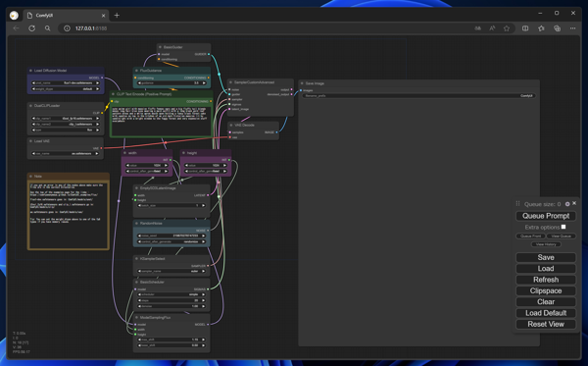The image size is (588, 366).
Task: Open the Clipspace
Action: point(546,290)
